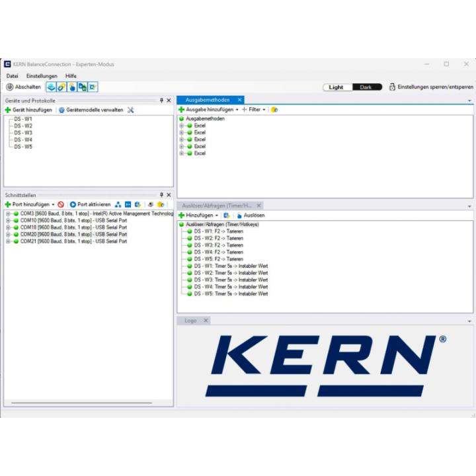Toggle the chain-link interfaces panel icon
Screen dimensions: 476x476
coord(61,87)
